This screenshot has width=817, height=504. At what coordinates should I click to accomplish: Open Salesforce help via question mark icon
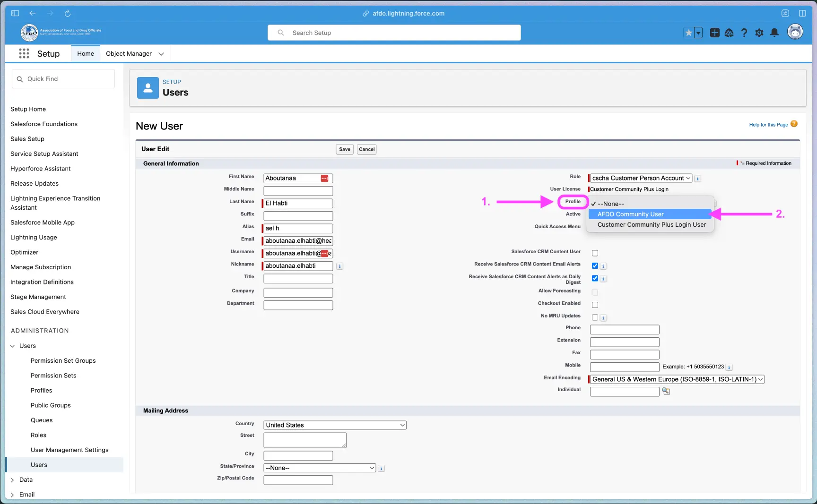[744, 32]
